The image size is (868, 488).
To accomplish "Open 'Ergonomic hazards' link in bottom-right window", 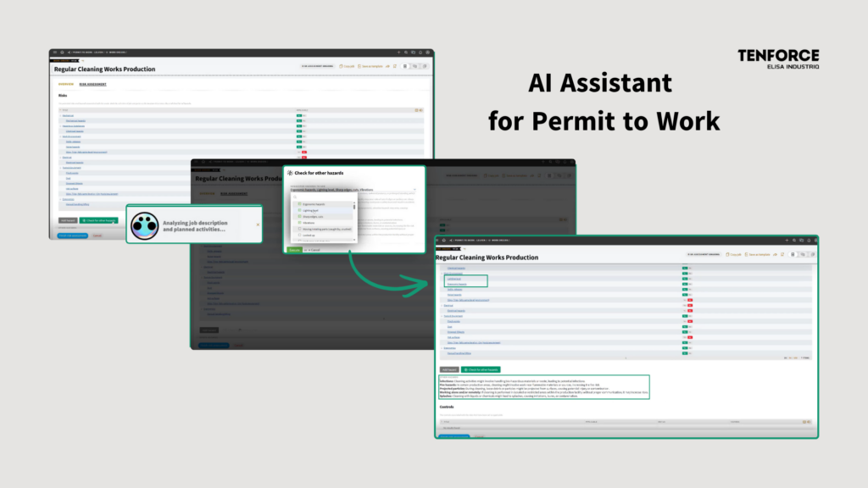I will 457,284.
